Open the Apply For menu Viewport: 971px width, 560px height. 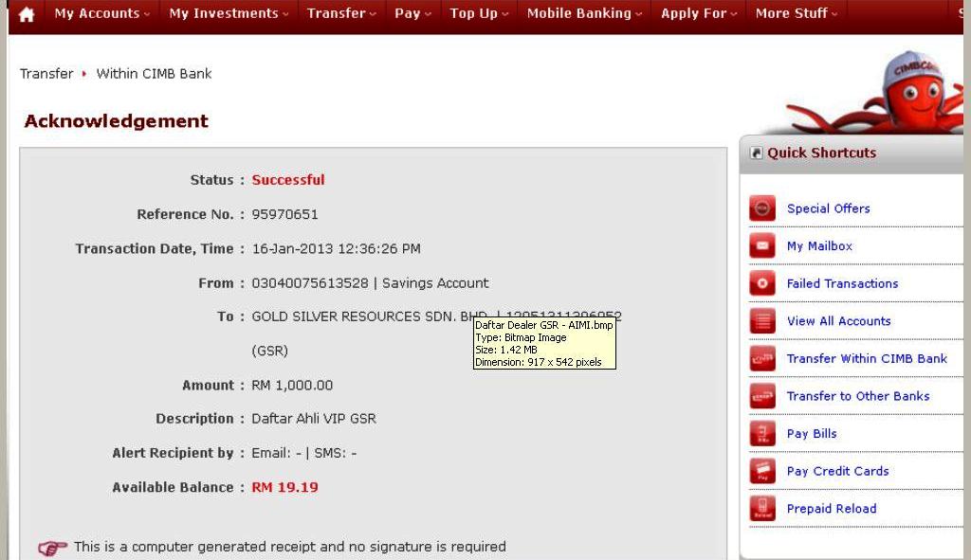(699, 13)
